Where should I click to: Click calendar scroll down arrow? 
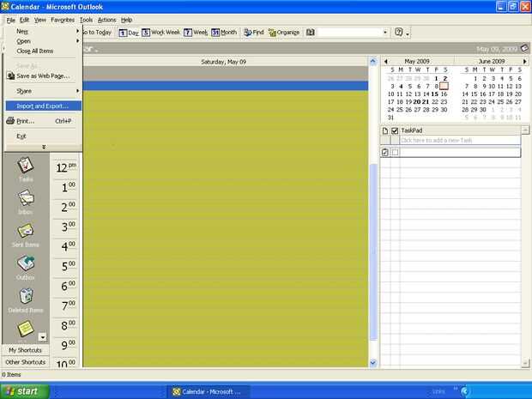(373, 363)
